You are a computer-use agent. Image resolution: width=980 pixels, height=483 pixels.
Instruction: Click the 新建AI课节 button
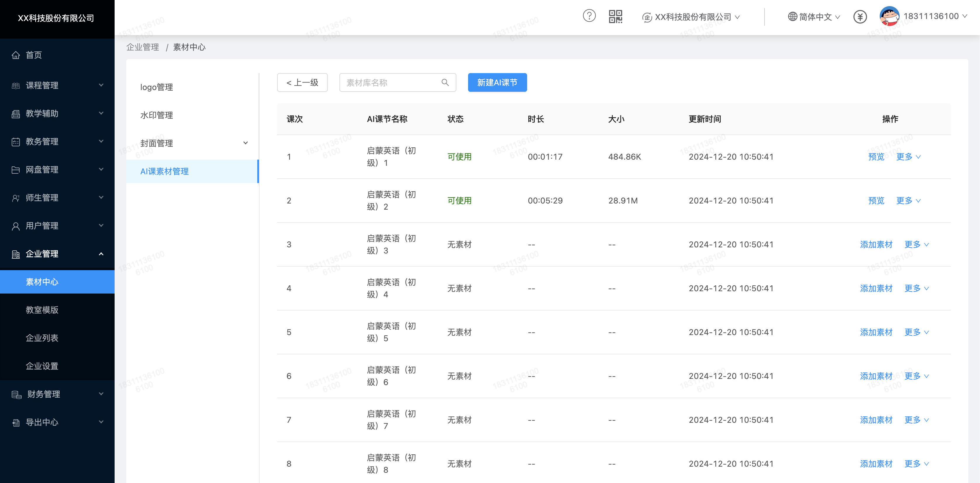tap(497, 82)
